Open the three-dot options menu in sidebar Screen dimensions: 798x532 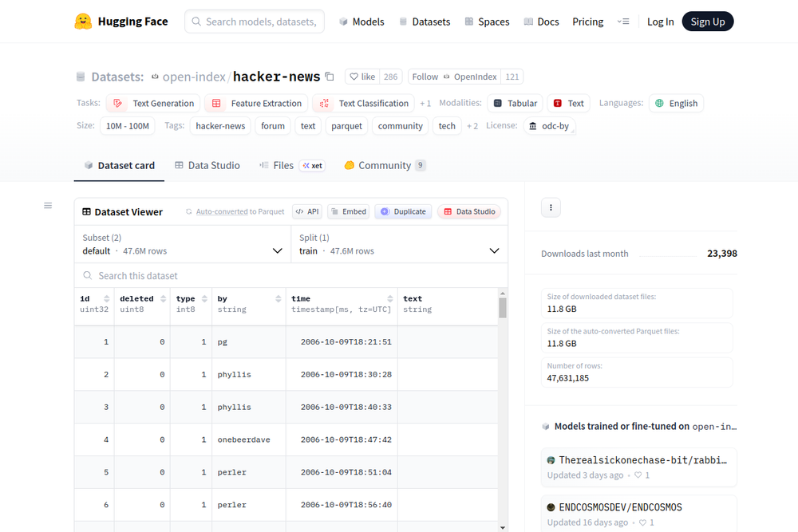pos(551,207)
